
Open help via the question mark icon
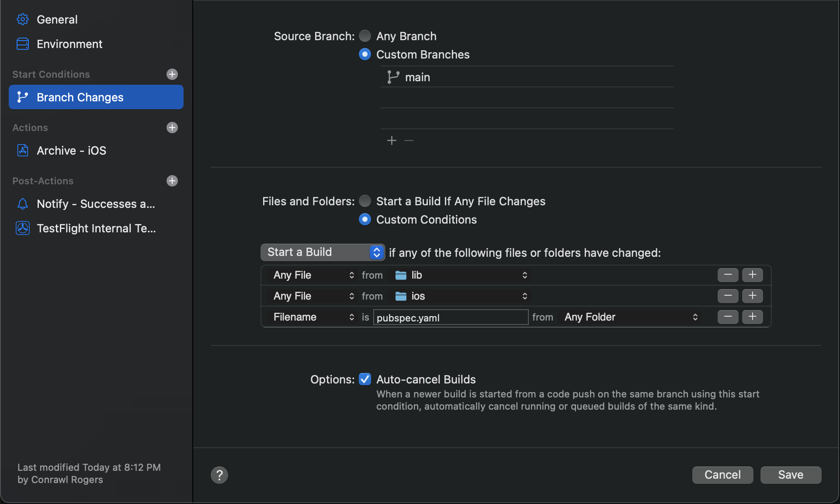[219, 475]
